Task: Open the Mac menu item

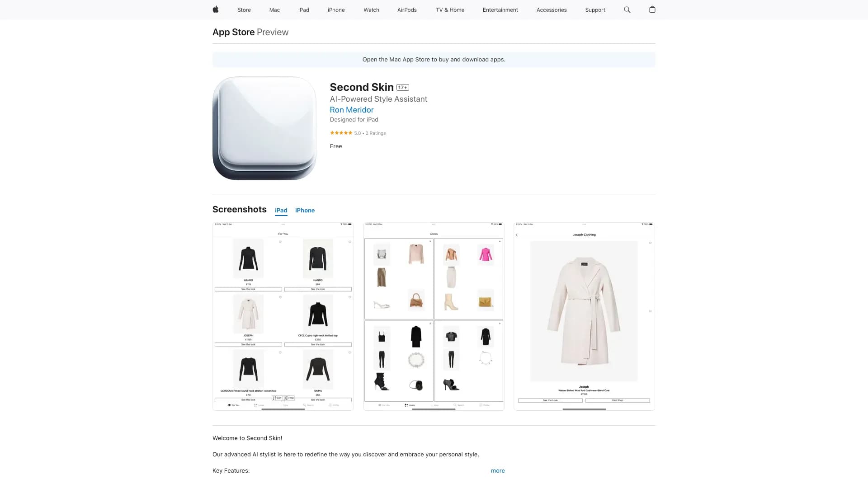Action: point(274,10)
